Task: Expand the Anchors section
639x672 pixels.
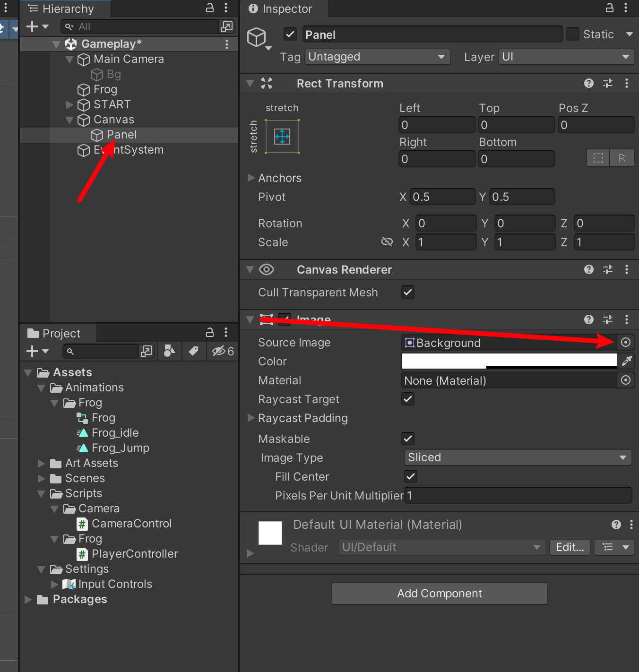Action: 251,178
